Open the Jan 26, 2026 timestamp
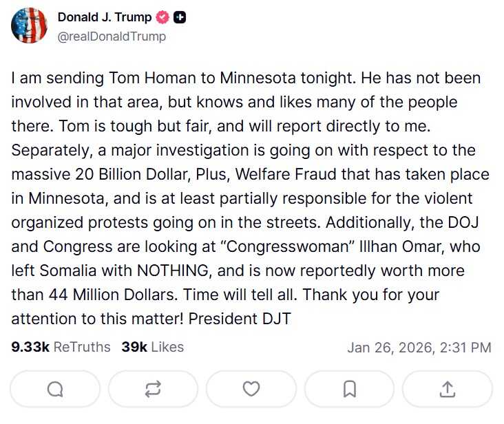 [419, 348]
